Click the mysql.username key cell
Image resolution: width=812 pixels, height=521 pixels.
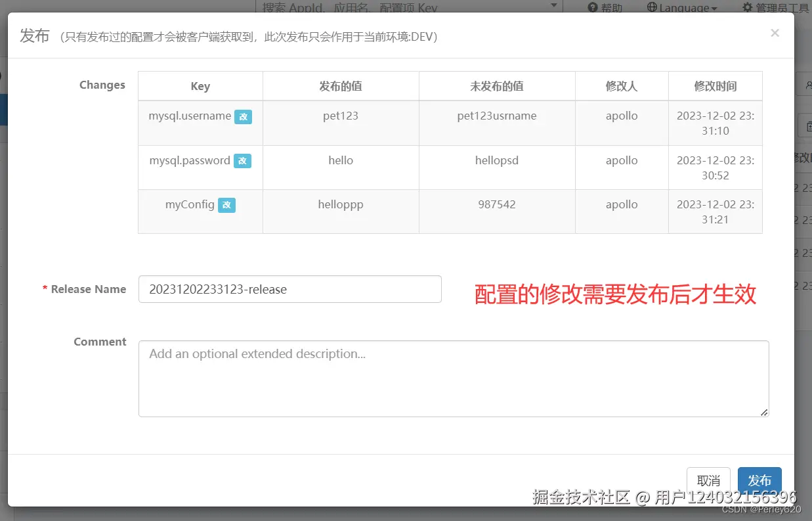[200, 123]
